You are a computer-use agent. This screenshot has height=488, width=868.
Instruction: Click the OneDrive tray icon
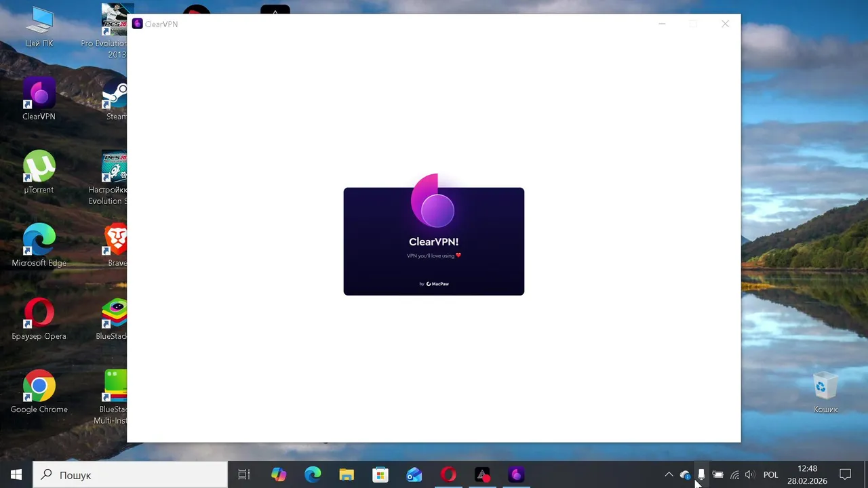click(x=685, y=474)
